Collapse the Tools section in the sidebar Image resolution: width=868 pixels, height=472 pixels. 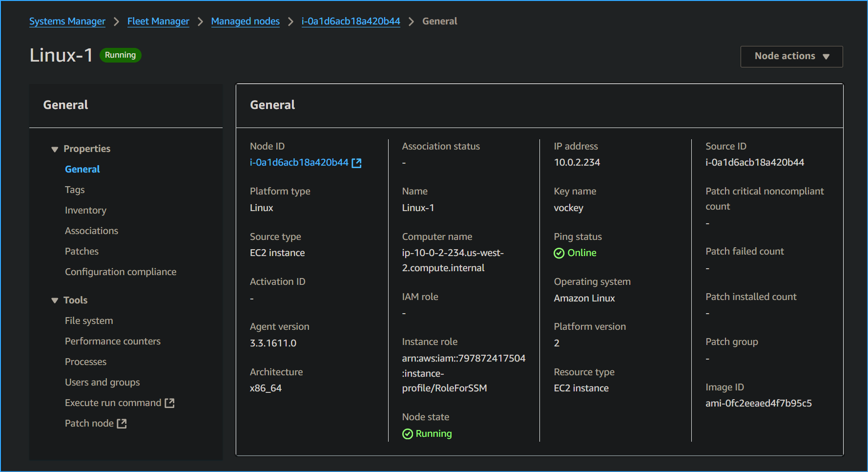point(54,300)
